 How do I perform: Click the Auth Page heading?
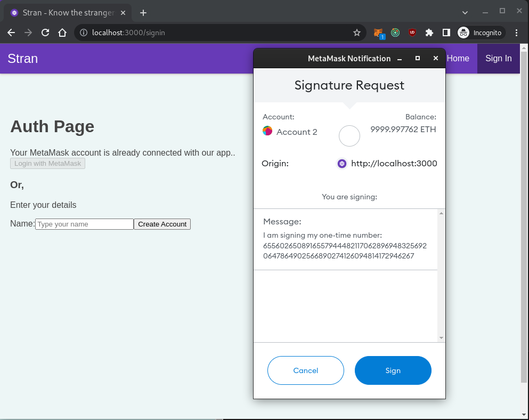click(52, 127)
